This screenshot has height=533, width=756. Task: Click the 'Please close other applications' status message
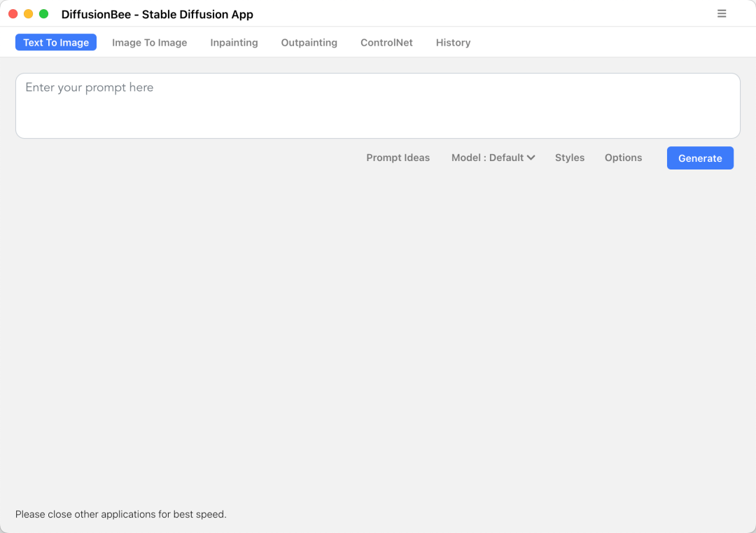point(121,515)
